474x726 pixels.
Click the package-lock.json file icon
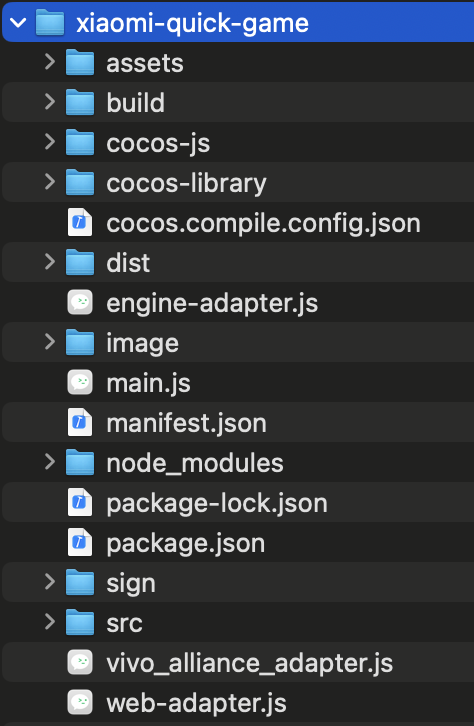(x=80, y=503)
